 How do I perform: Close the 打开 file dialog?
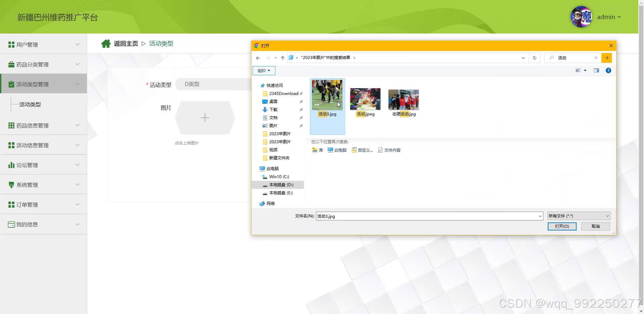611,46
